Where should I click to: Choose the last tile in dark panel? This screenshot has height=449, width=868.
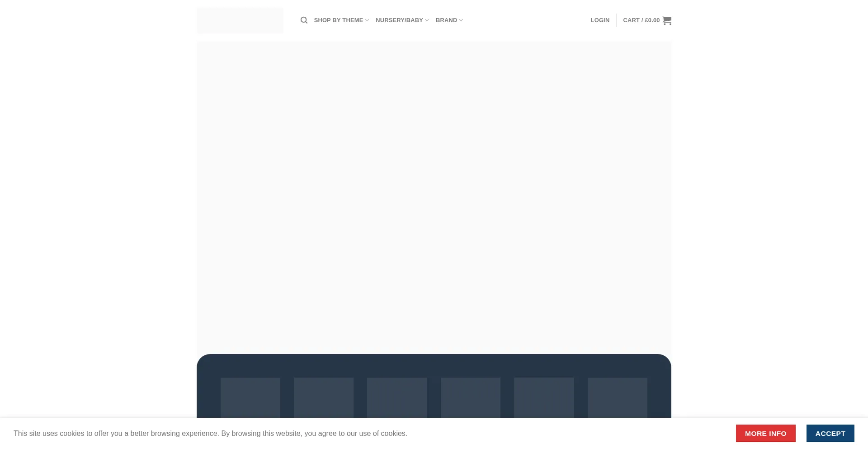[617, 397]
